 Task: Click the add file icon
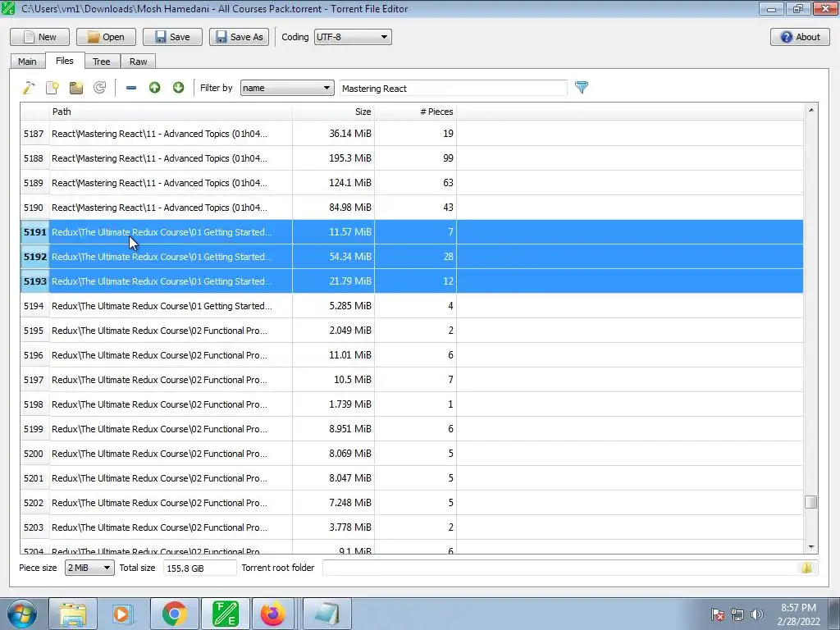tap(52, 87)
